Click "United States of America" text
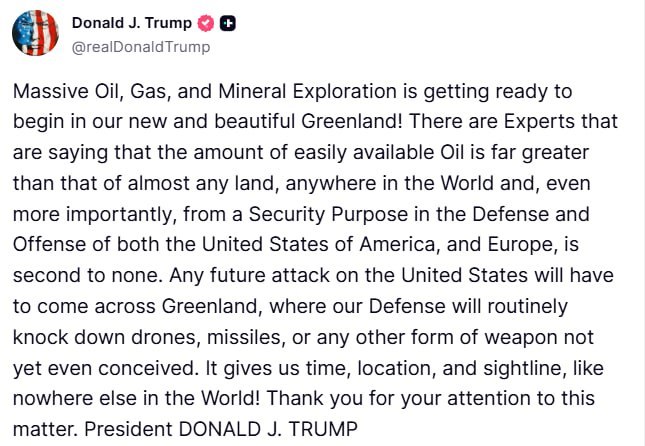Image resolution: width=645 pixels, height=446 pixels. 318,245
